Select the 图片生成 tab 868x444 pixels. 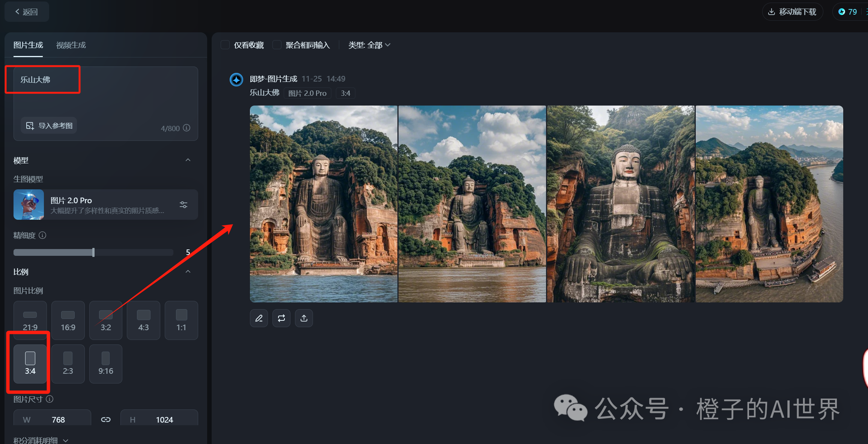(x=28, y=45)
